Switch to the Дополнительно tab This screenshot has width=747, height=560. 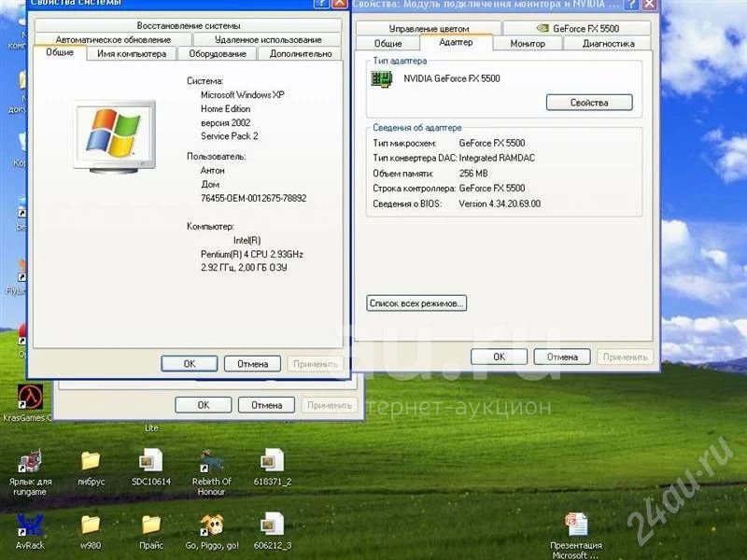coord(301,54)
